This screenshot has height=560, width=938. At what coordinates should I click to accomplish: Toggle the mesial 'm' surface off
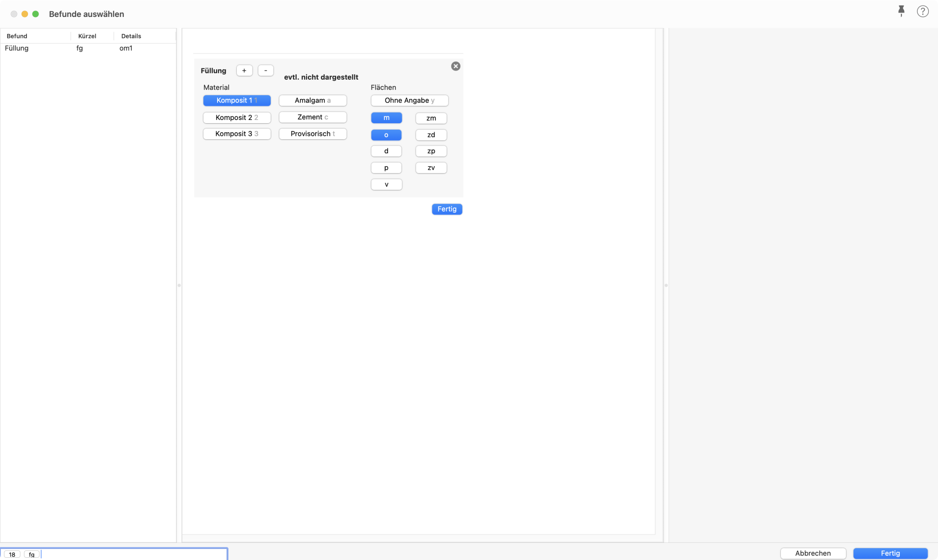tap(386, 118)
